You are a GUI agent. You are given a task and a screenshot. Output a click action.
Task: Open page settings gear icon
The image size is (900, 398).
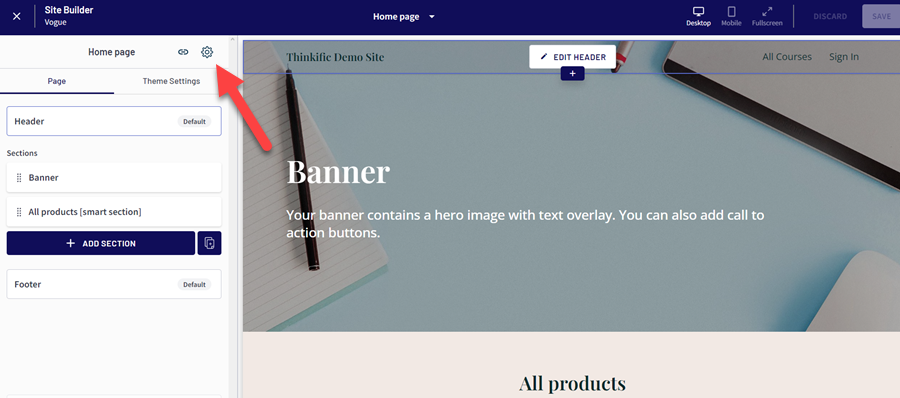(x=207, y=52)
